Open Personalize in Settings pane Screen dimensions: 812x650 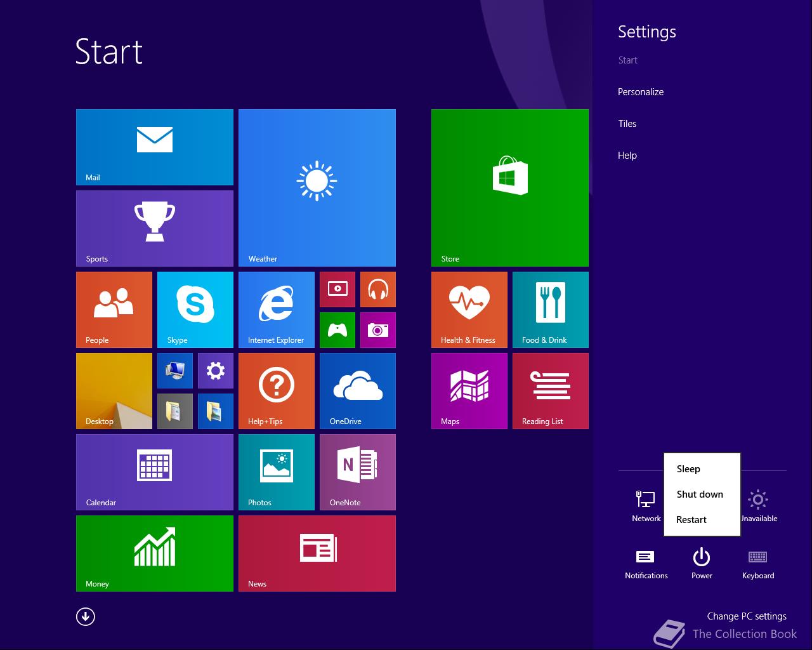(x=641, y=92)
